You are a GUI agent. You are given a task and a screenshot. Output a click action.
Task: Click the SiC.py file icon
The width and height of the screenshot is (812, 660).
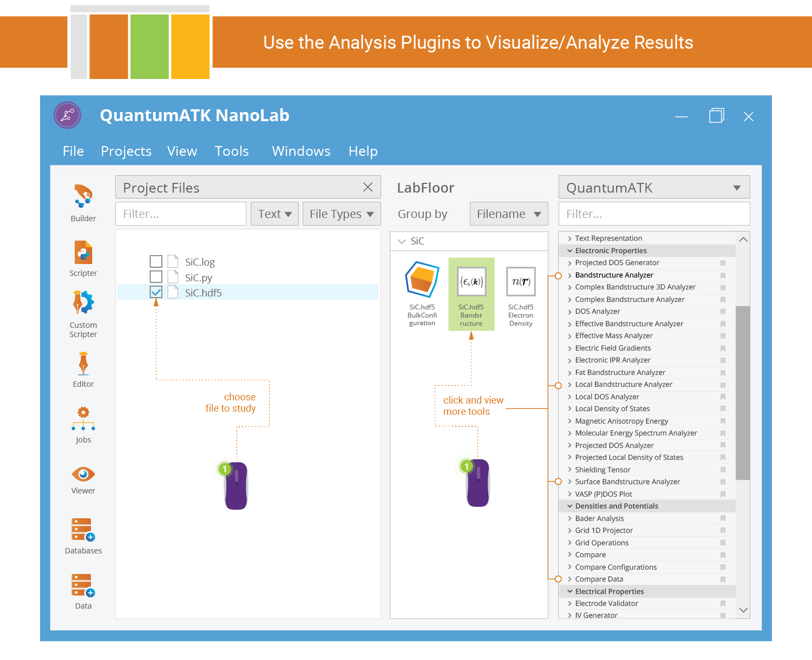(173, 277)
